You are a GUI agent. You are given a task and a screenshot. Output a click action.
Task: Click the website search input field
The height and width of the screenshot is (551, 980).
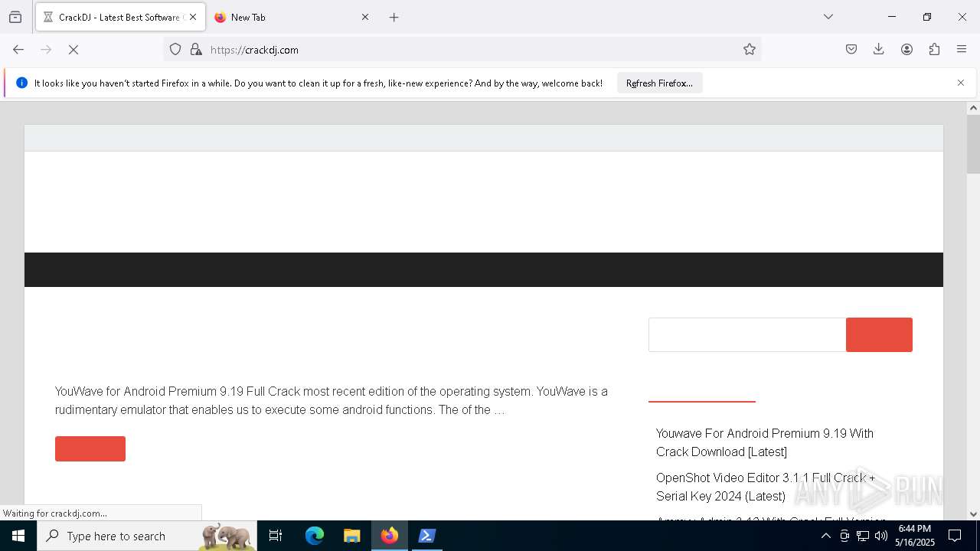pos(747,334)
